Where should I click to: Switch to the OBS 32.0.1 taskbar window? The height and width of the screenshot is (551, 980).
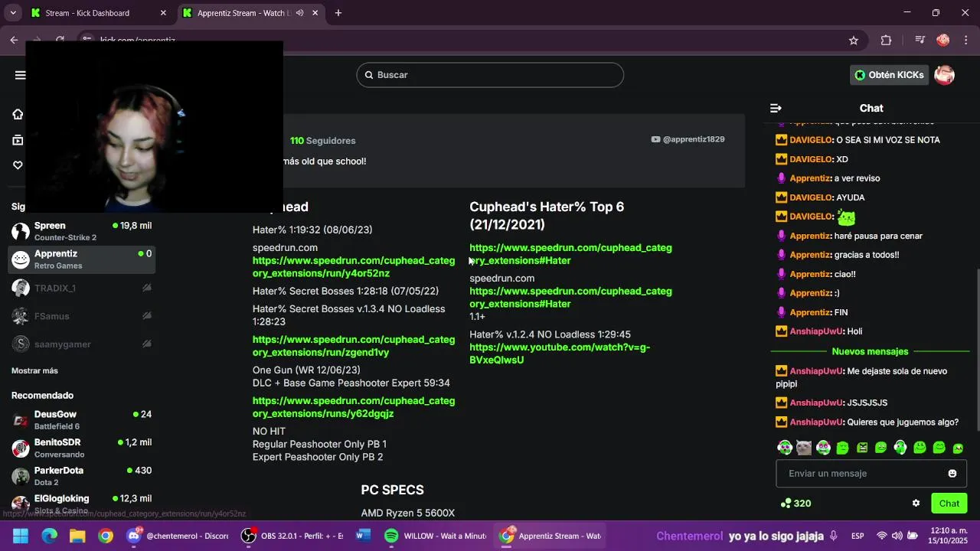(x=292, y=536)
